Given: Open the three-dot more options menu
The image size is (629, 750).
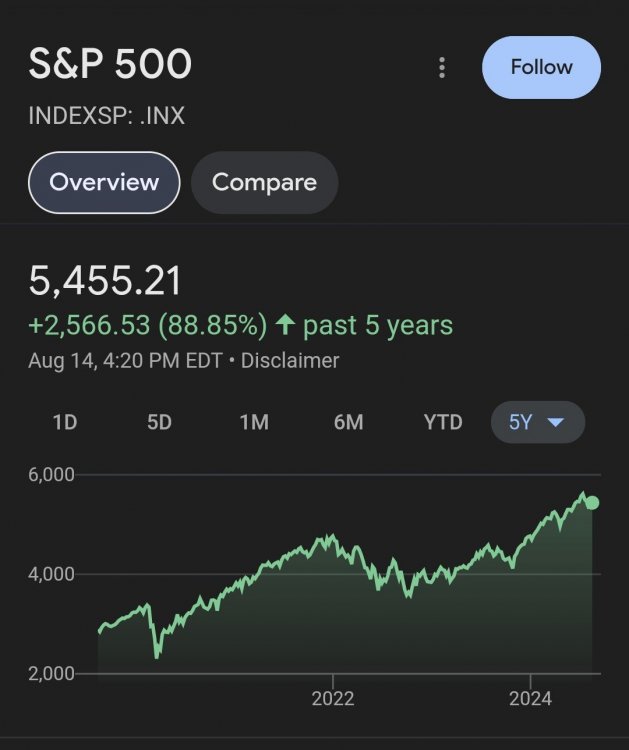Looking at the screenshot, I should pos(442,68).
